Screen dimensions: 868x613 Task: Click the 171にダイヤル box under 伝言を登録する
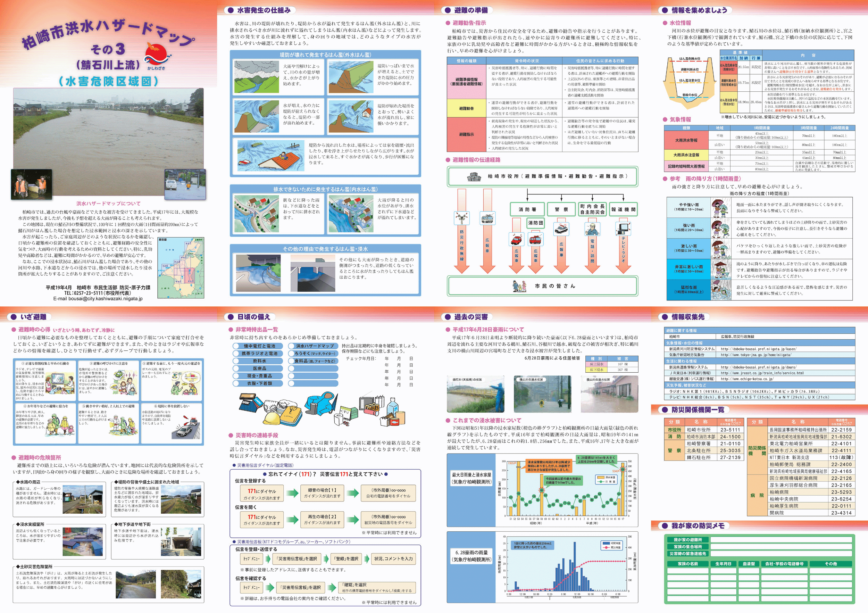click(261, 493)
